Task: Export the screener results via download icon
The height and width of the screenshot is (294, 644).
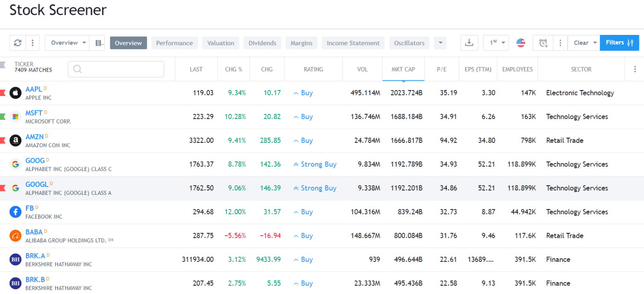Action: (x=469, y=42)
